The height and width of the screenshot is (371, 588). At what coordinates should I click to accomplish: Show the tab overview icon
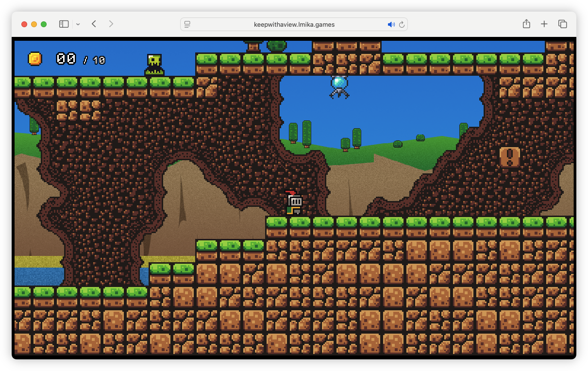coord(563,24)
